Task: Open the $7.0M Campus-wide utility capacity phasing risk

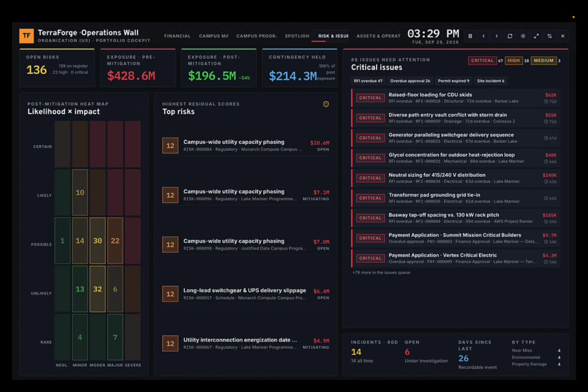Action: tap(246, 244)
